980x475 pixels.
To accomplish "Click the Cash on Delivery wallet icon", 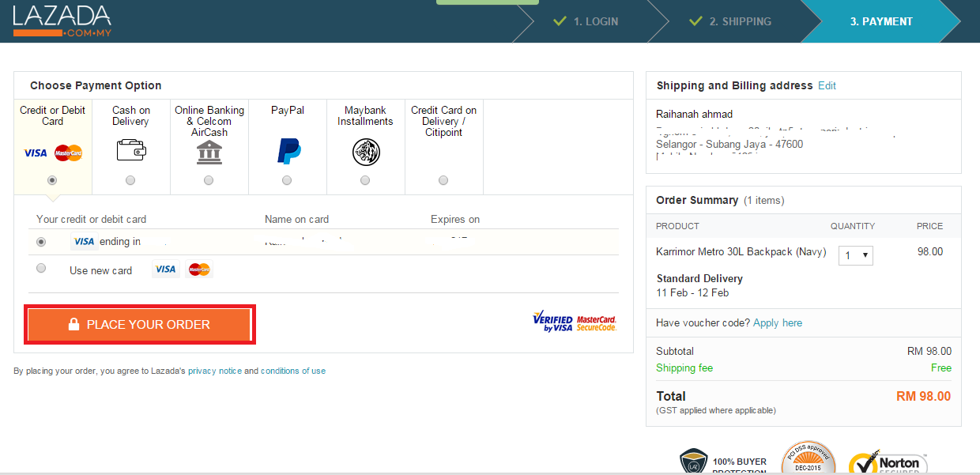I will (130, 150).
